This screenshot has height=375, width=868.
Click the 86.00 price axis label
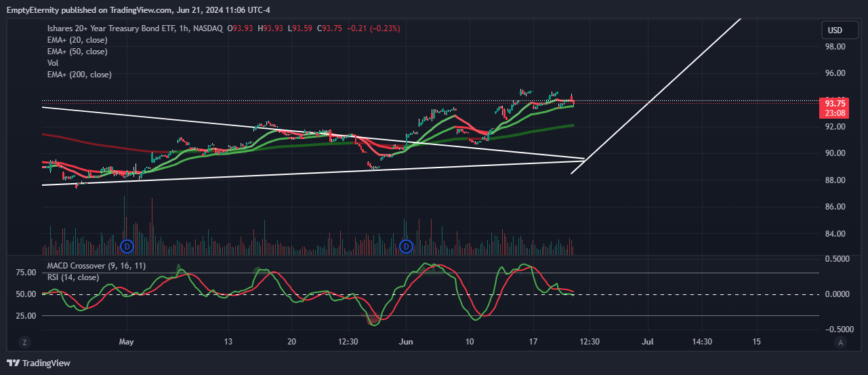(835, 207)
